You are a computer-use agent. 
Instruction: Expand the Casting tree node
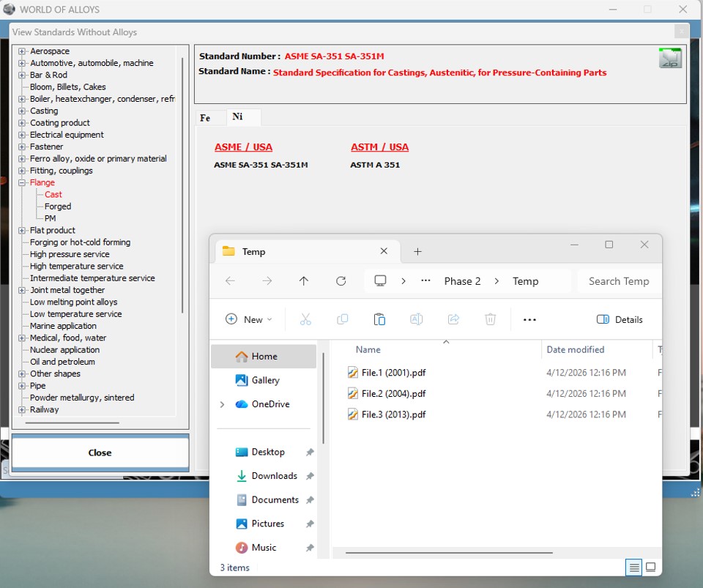click(x=21, y=111)
